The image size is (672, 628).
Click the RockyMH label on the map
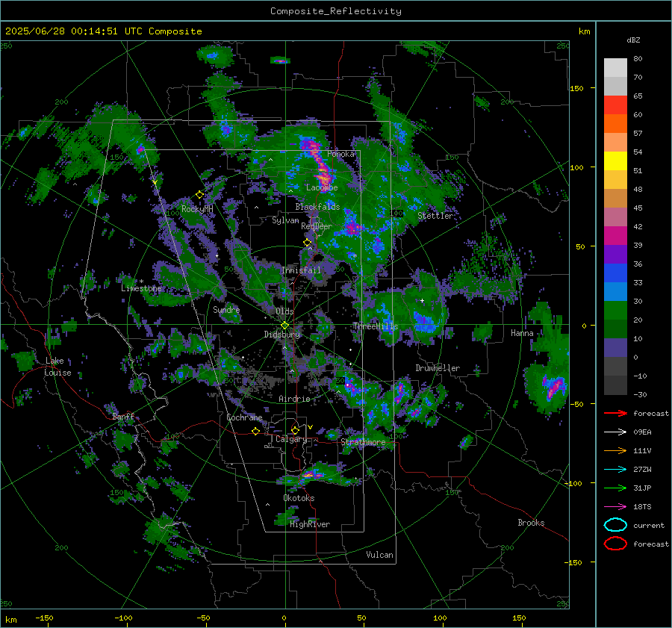pyautogui.click(x=197, y=209)
